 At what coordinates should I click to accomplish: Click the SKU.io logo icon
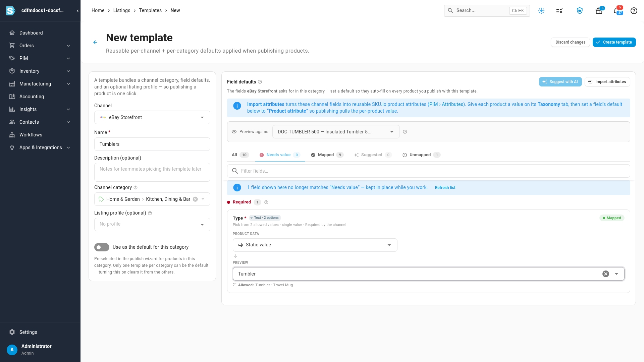click(x=11, y=11)
